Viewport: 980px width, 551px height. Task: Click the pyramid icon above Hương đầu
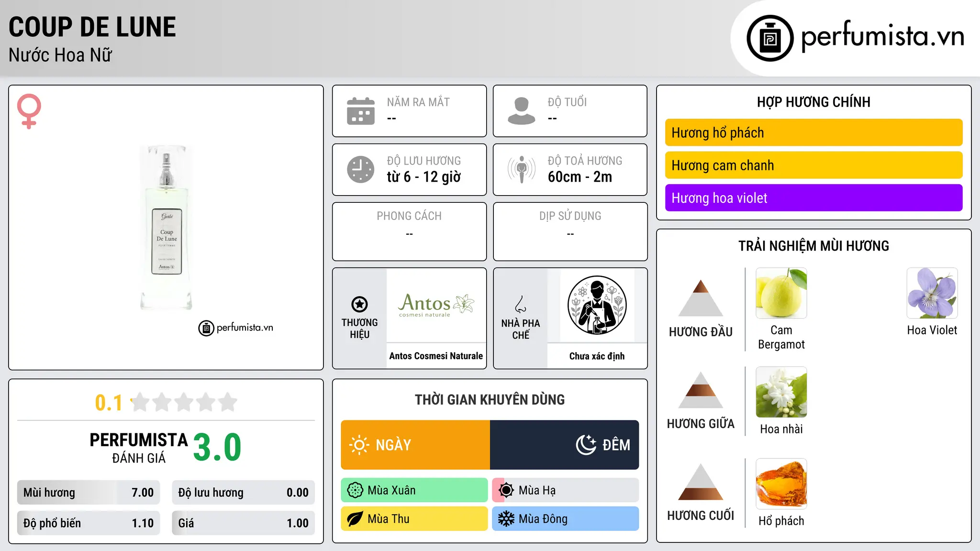click(x=701, y=298)
